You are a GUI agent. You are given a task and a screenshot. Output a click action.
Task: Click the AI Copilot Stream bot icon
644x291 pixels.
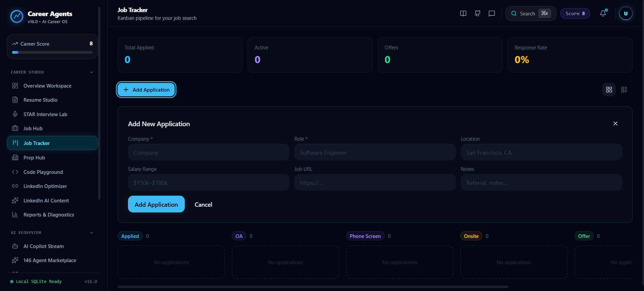pyautogui.click(x=15, y=246)
